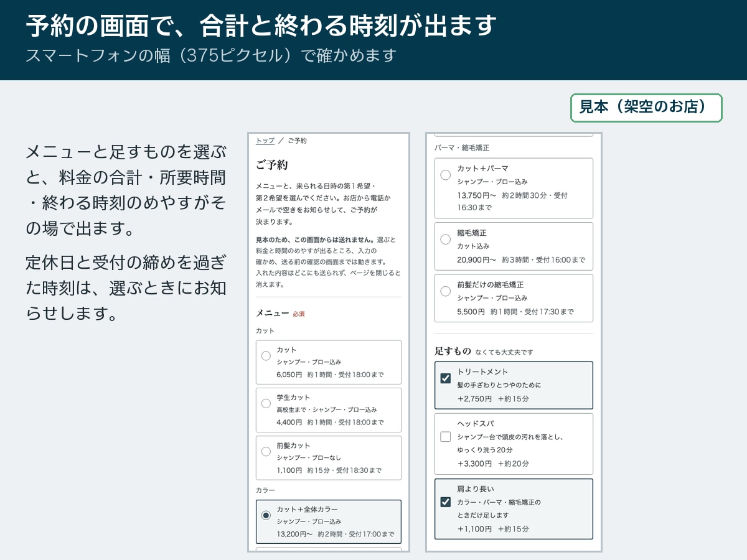This screenshot has width=747, height=560.
Task: Click the price text 6,050円
Action: pyautogui.click(x=289, y=375)
